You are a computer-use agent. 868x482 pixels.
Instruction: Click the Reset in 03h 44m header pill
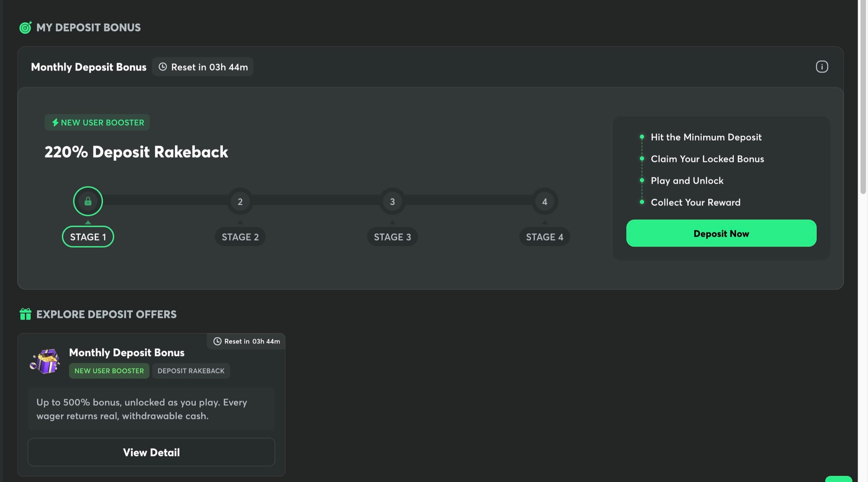(203, 67)
